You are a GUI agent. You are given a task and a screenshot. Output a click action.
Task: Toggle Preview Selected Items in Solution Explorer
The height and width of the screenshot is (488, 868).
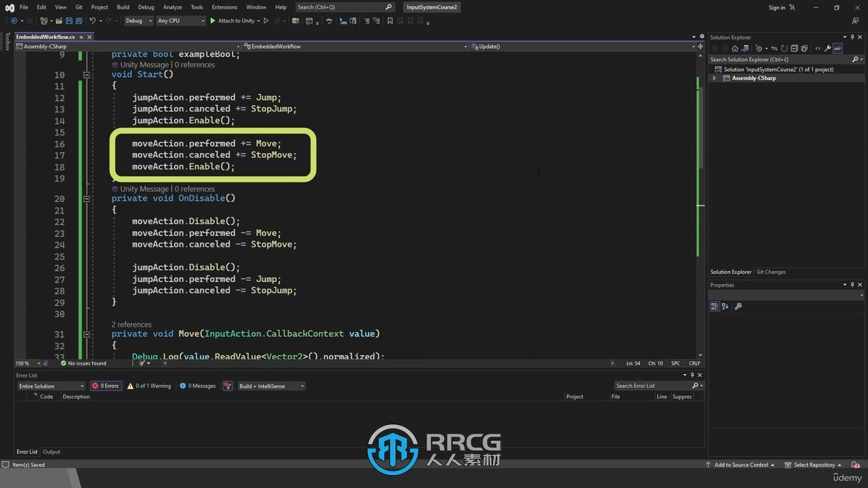[x=838, y=49]
